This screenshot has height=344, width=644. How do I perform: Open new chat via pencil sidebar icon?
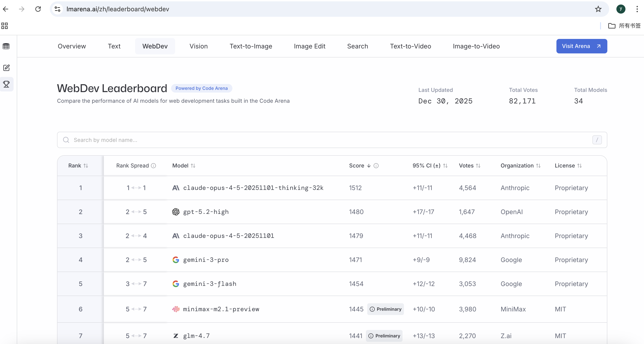pyautogui.click(x=7, y=68)
